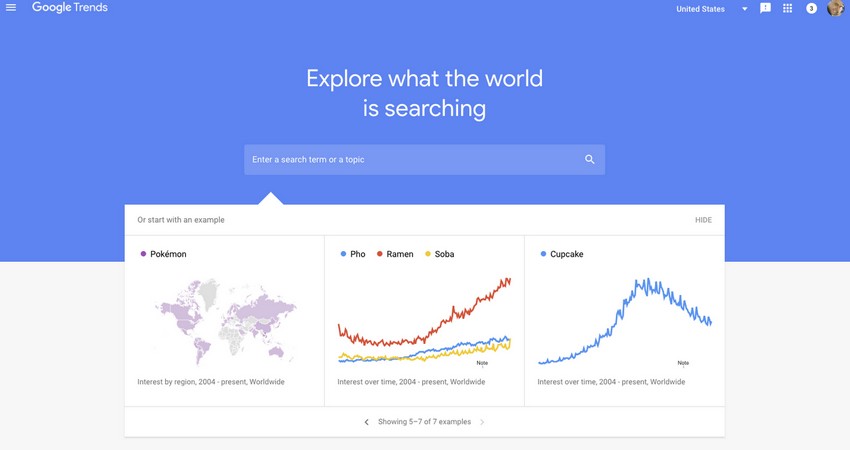This screenshot has height=450, width=850.
Task: Open the Pokémon world map example
Action: coord(224,320)
